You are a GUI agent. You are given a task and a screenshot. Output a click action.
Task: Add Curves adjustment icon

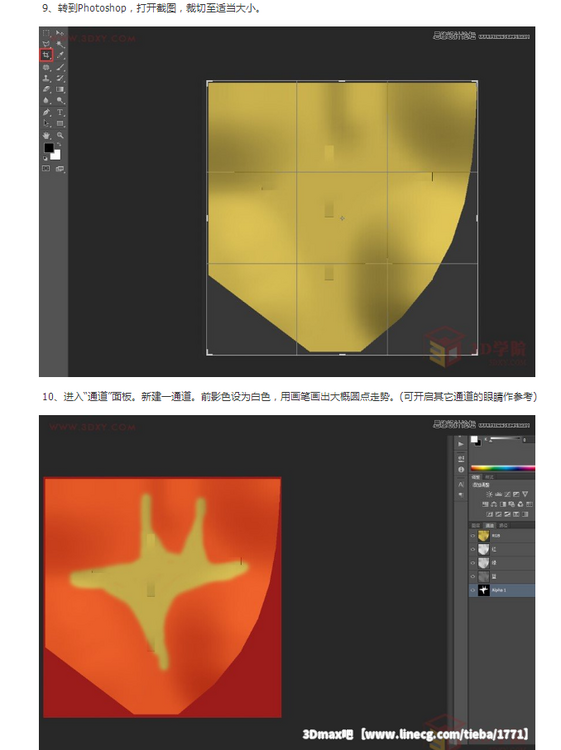pos(507,494)
